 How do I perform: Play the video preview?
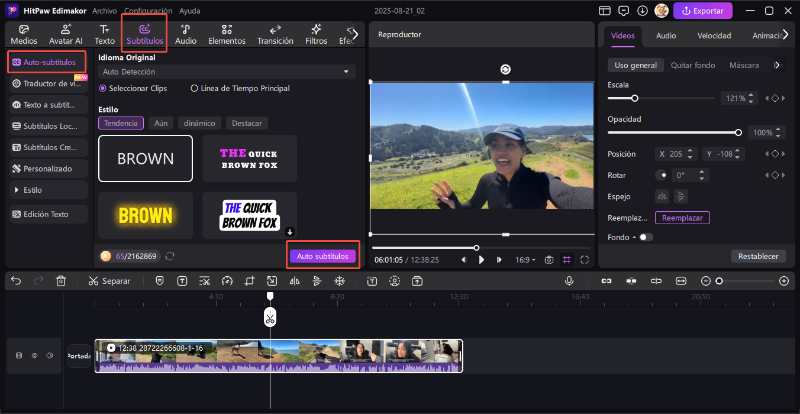click(x=481, y=260)
